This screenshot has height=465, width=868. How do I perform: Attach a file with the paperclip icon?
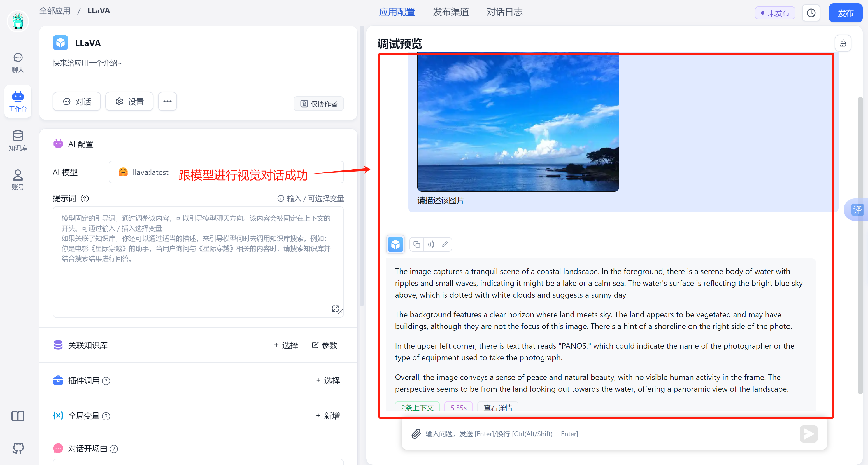[416, 434]
